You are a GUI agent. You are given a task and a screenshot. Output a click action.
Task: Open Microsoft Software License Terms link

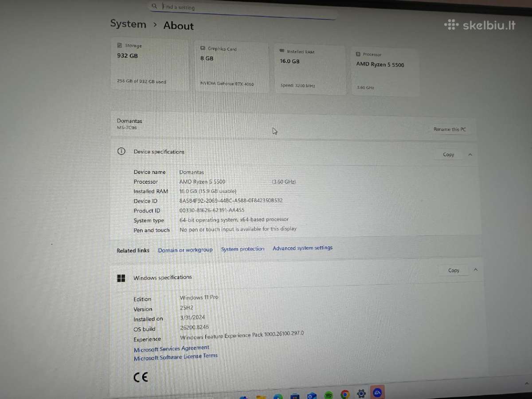[x=176, y=357]
